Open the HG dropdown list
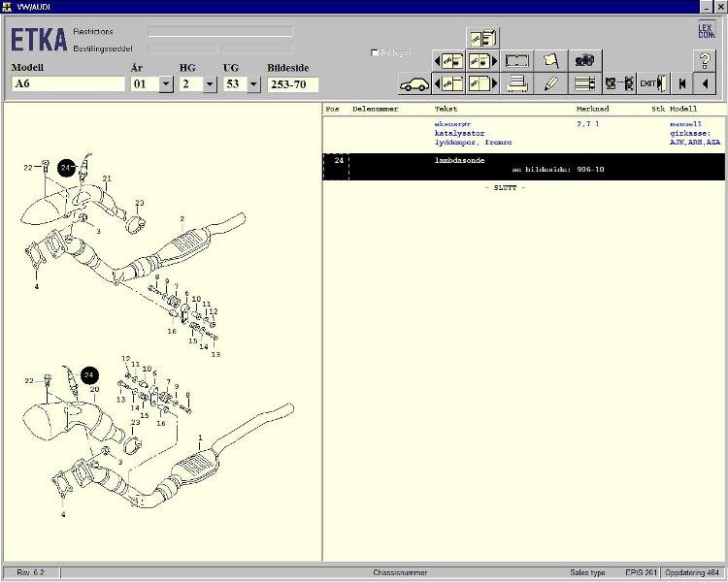Image resolution: width=728 pixels, height=582 pixels. click(x=211, y=84)
